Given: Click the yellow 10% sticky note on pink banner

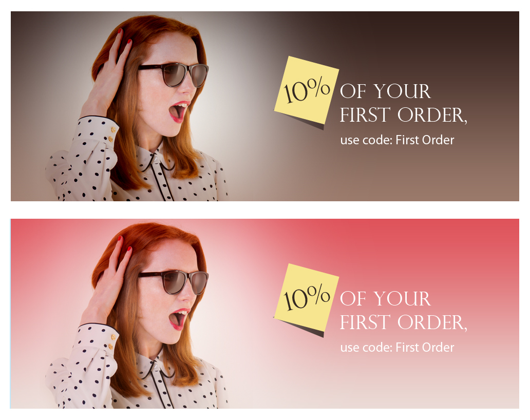Looking at the screenshot, I should [307, 298].
